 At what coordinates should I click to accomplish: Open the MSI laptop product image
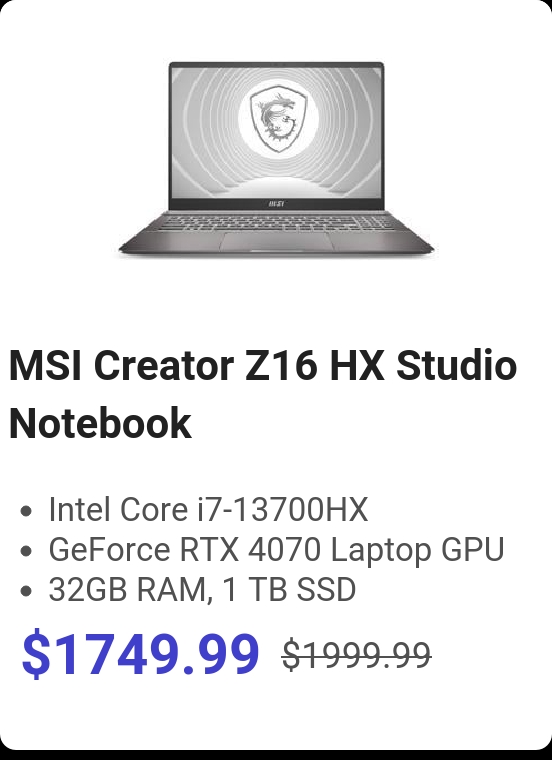click(x=276, y=160)
